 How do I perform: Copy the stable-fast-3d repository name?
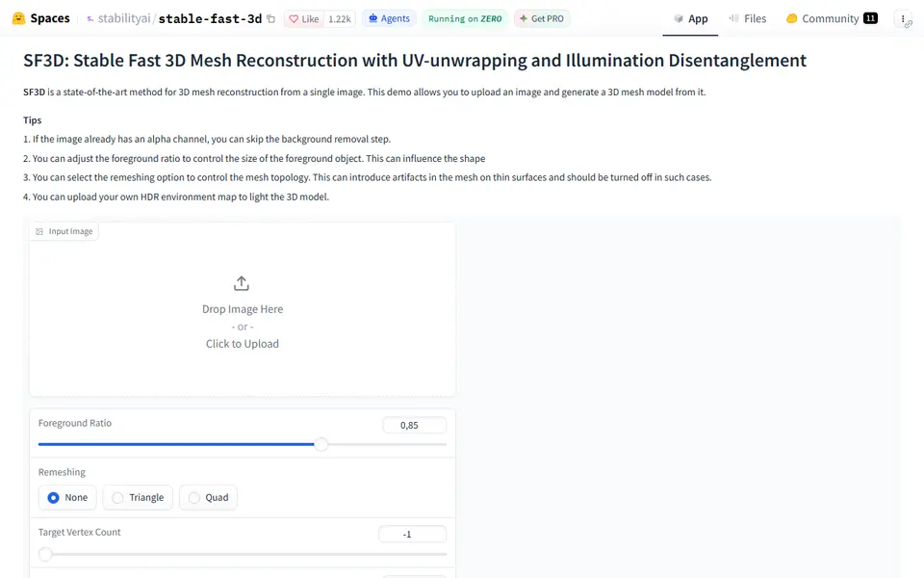pyautogui.click(x=271, y=19)
